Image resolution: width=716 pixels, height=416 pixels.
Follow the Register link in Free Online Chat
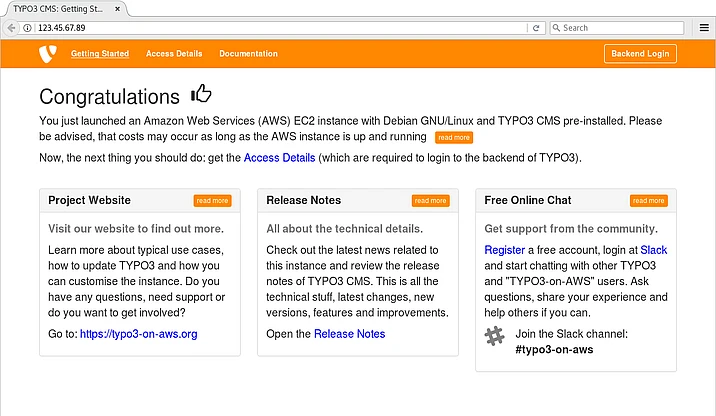coord(504,249)
